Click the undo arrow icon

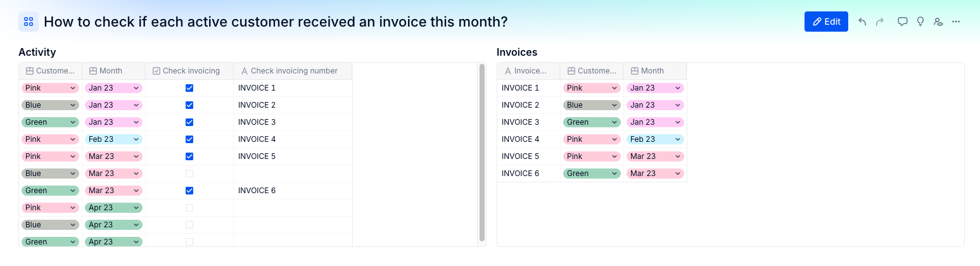862,22
